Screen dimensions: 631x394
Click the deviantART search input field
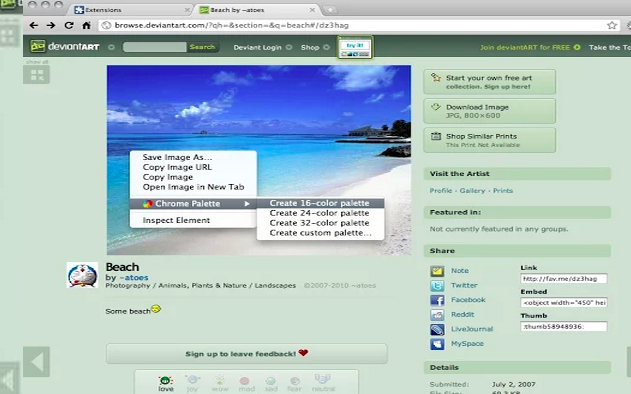tap(155, 47)
